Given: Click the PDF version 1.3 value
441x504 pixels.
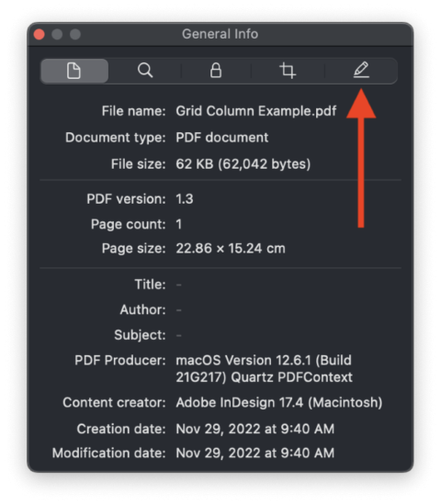Looking at the screenshot, I should pyautogui.click(x=185, y=199).
